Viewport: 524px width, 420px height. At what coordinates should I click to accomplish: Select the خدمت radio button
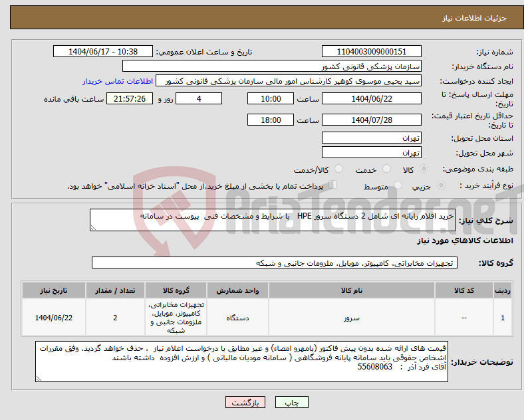[386, 169]
